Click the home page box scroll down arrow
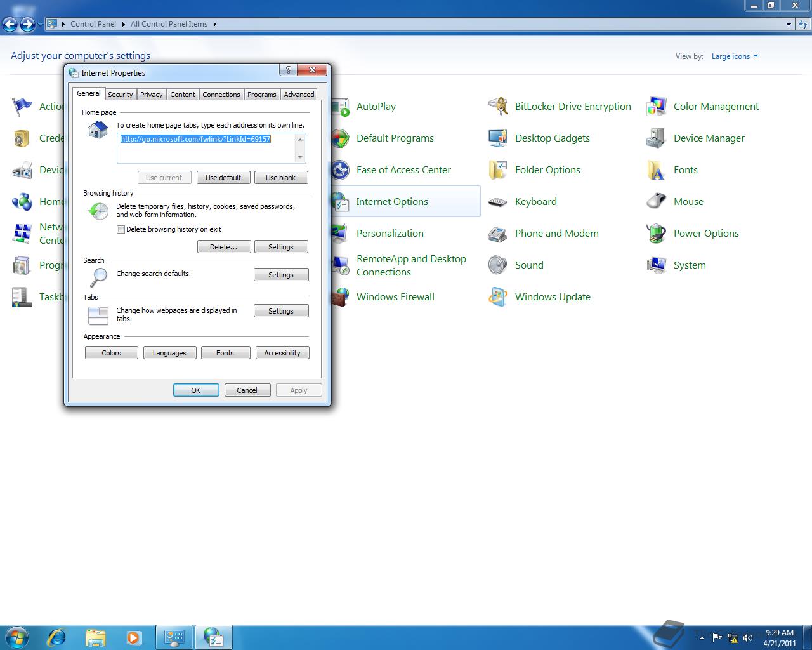Screen dimensions: 812x650 (301, 157)
